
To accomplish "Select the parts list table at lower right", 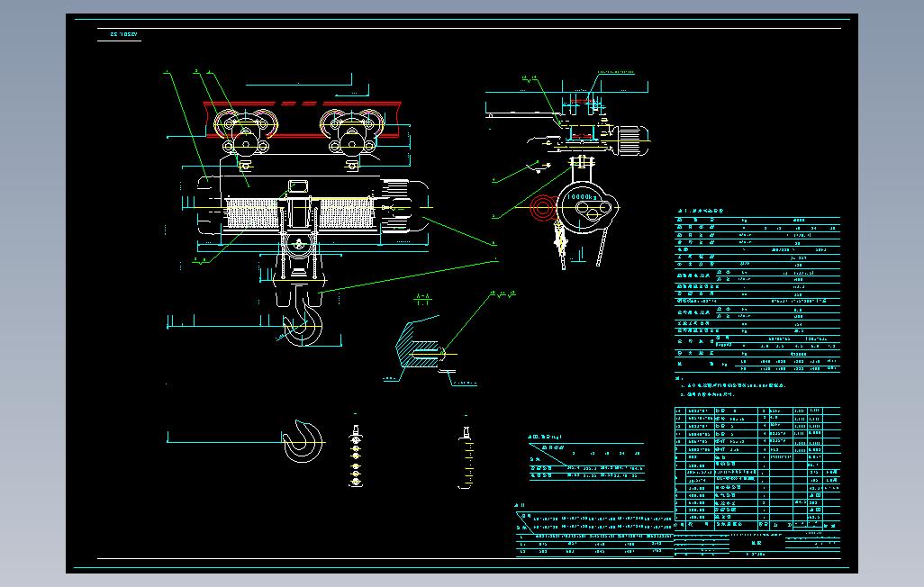I will (x=757, y=467).
